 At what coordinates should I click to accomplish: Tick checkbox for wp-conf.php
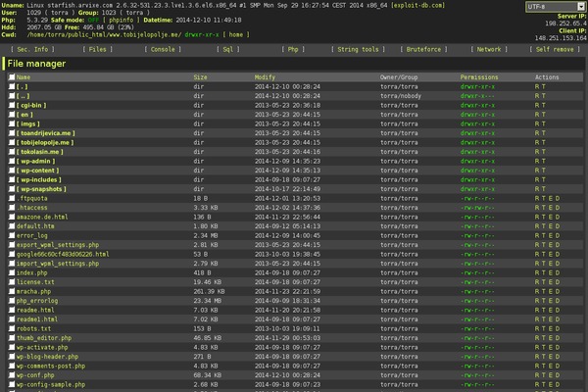coord(12,375)
